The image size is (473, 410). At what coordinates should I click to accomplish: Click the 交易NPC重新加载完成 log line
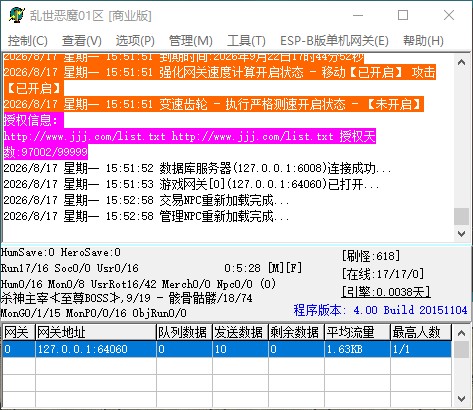pos(146,200)
